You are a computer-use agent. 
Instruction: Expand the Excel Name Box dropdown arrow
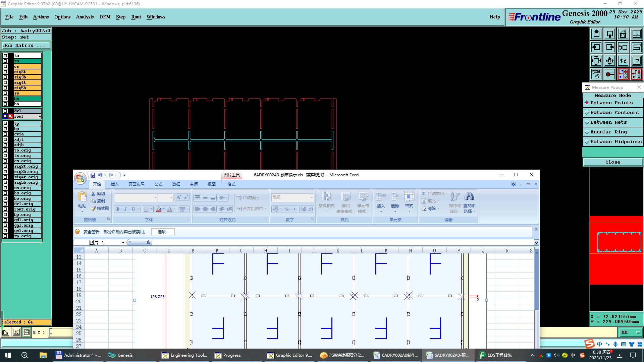click(123, 242)
